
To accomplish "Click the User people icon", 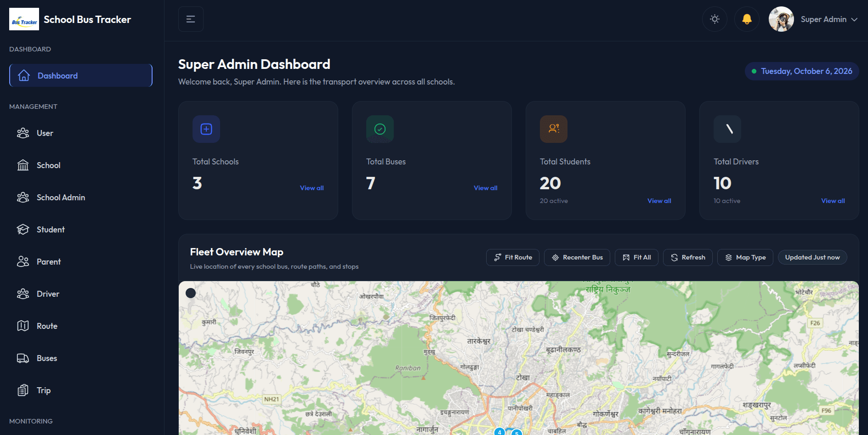I will 23,133.
